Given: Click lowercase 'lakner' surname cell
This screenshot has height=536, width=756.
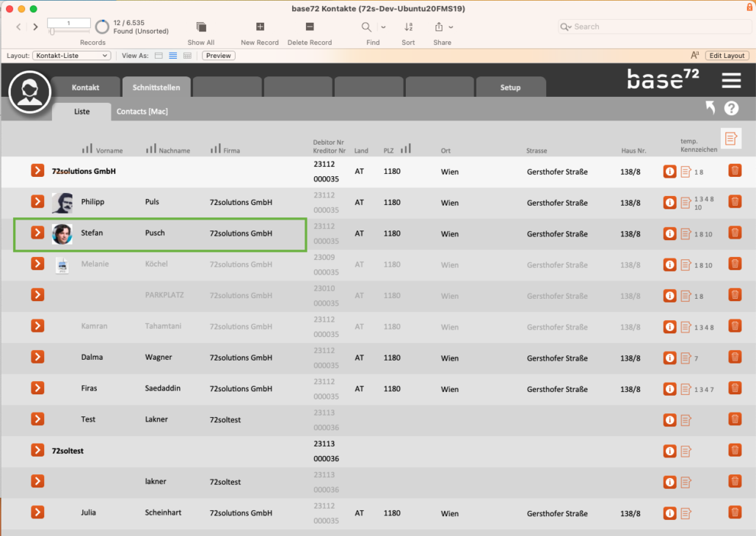Looking at the screenshot, I should [156, 482].
